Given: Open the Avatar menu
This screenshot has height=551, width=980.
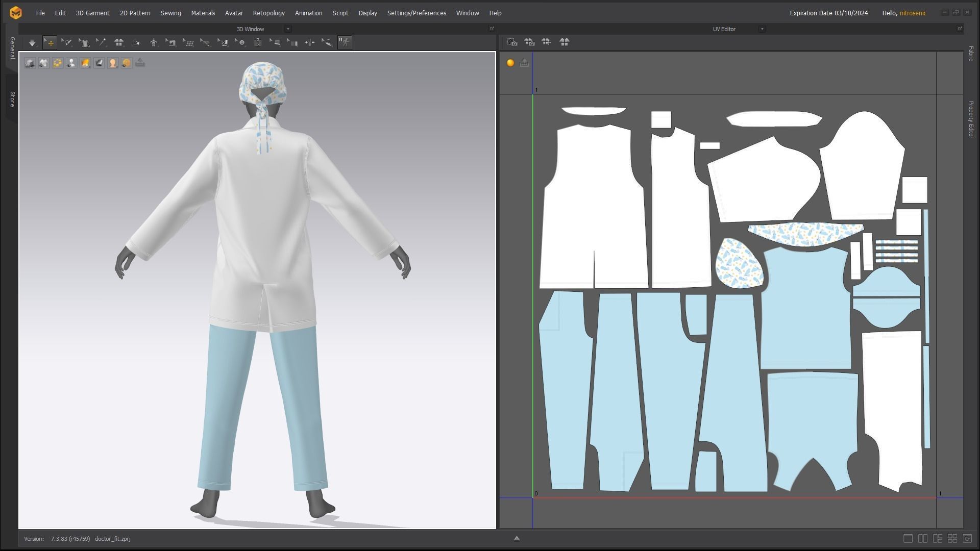Looking at the screenshot, I should click(234, 13).
